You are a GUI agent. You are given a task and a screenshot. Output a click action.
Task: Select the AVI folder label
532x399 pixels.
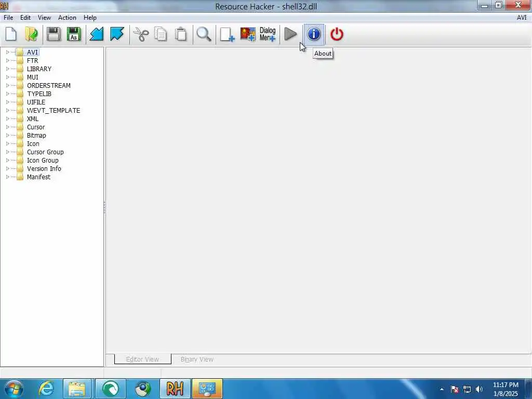[x=33, y=52]
